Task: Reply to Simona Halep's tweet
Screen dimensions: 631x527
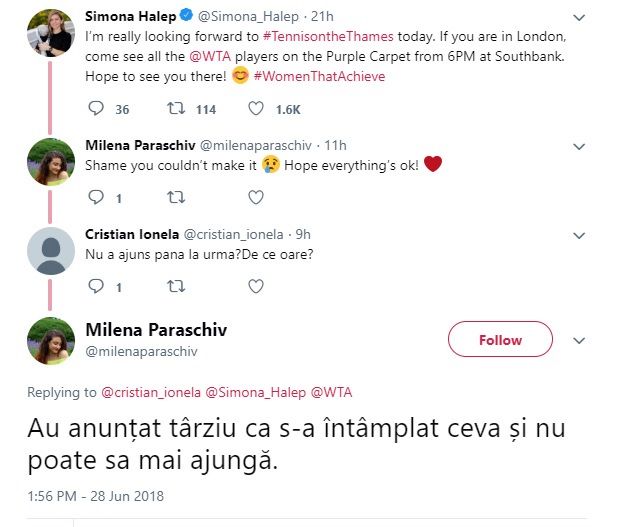Action: coord(97,108)
